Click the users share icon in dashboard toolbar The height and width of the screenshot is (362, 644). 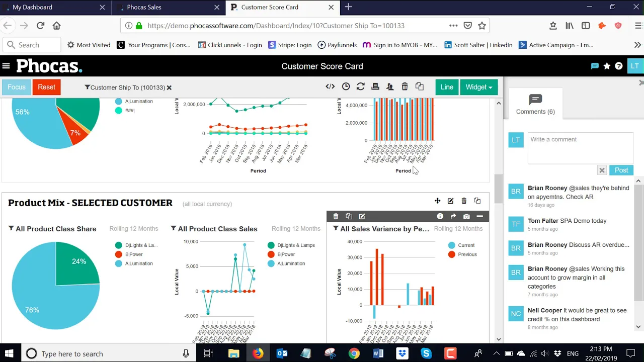click(x=390, y=86)
